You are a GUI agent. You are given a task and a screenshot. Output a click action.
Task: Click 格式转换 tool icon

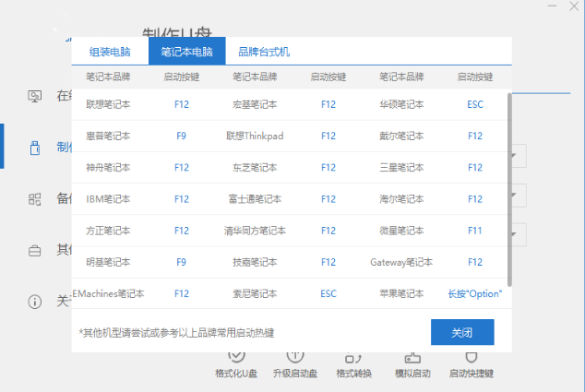[x=353, y=358]
